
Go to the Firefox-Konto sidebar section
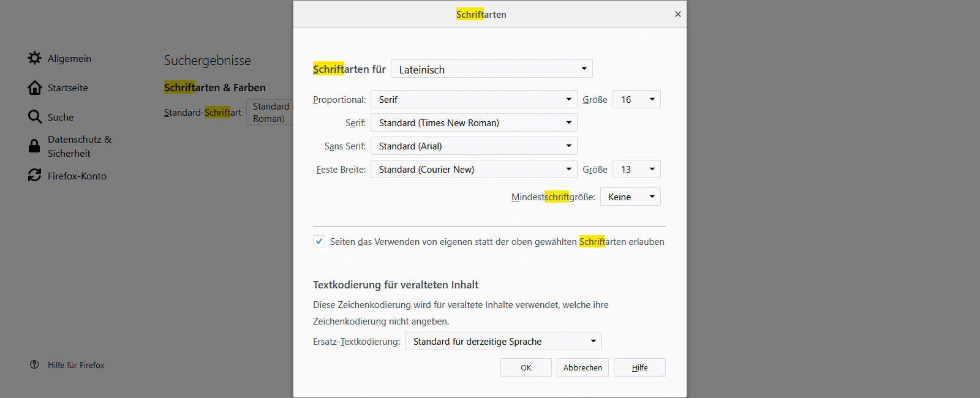point(77,176)
